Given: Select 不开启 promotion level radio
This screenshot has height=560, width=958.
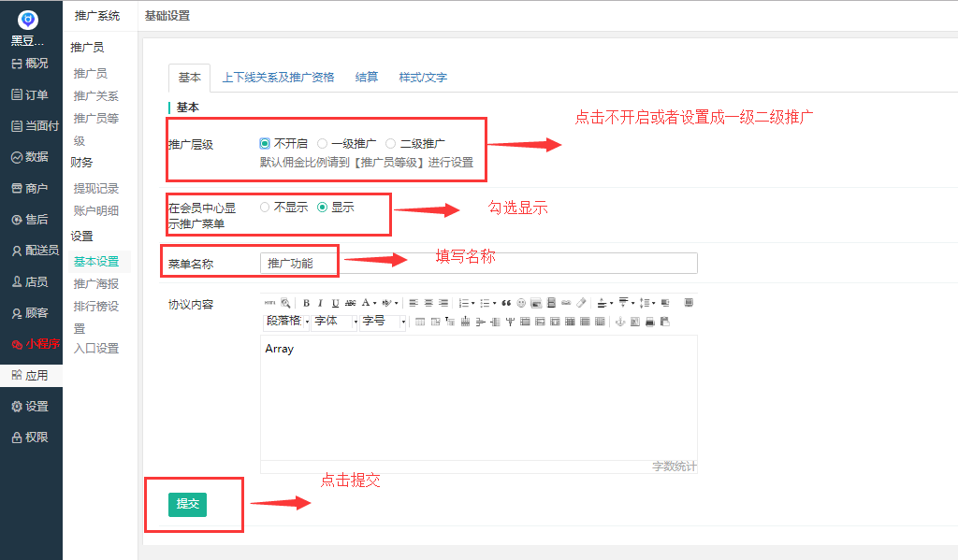Looking at the screenshot, I should [265, 144].
